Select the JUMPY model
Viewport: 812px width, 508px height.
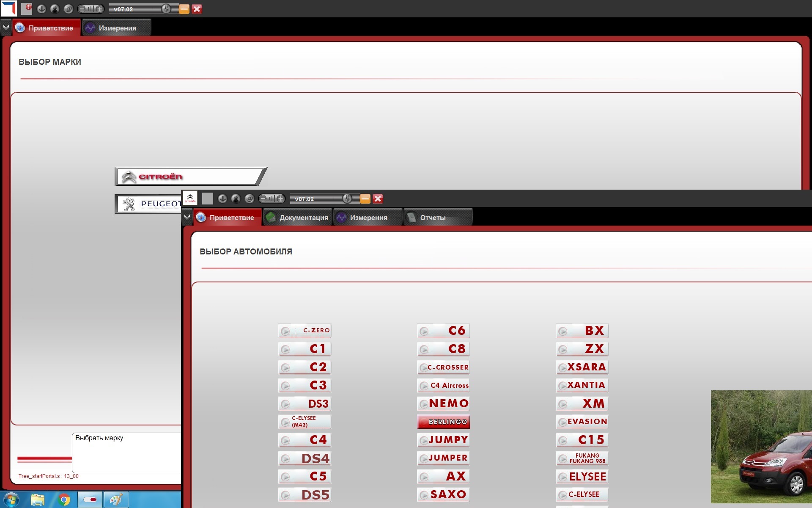[443, 440]
